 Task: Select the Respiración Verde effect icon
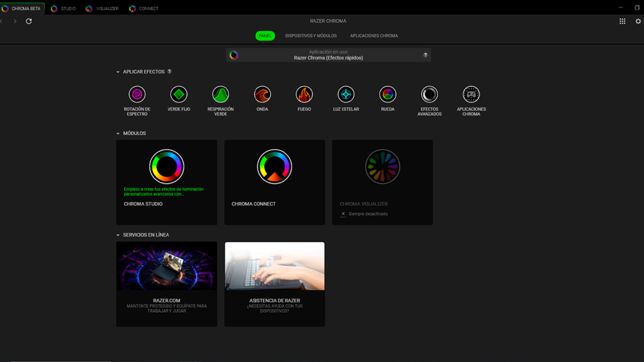(220, 94)
